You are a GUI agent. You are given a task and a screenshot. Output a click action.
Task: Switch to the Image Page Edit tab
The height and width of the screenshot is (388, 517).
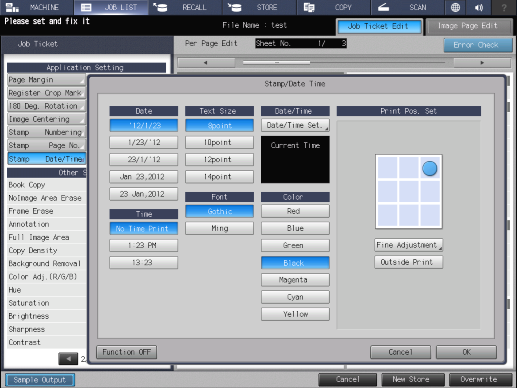tap(469, 27)
